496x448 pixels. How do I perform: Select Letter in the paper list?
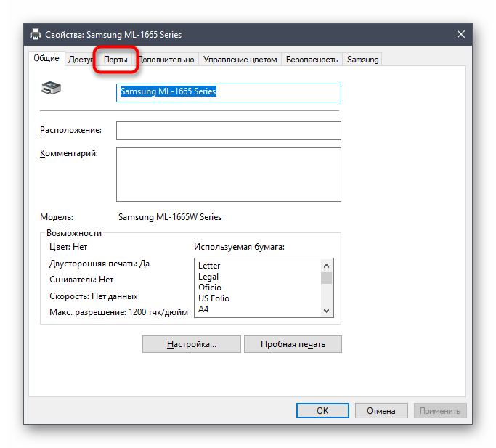209,266
